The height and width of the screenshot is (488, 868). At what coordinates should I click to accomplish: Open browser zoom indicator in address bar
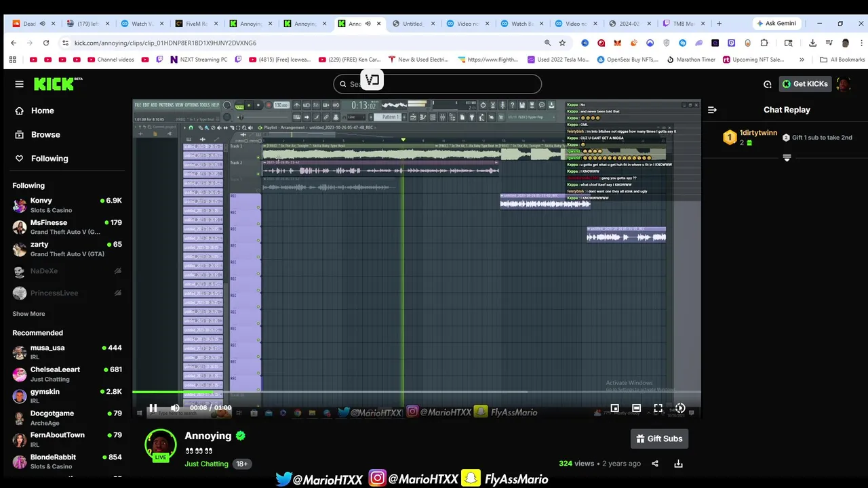click(x=547, y=43)
